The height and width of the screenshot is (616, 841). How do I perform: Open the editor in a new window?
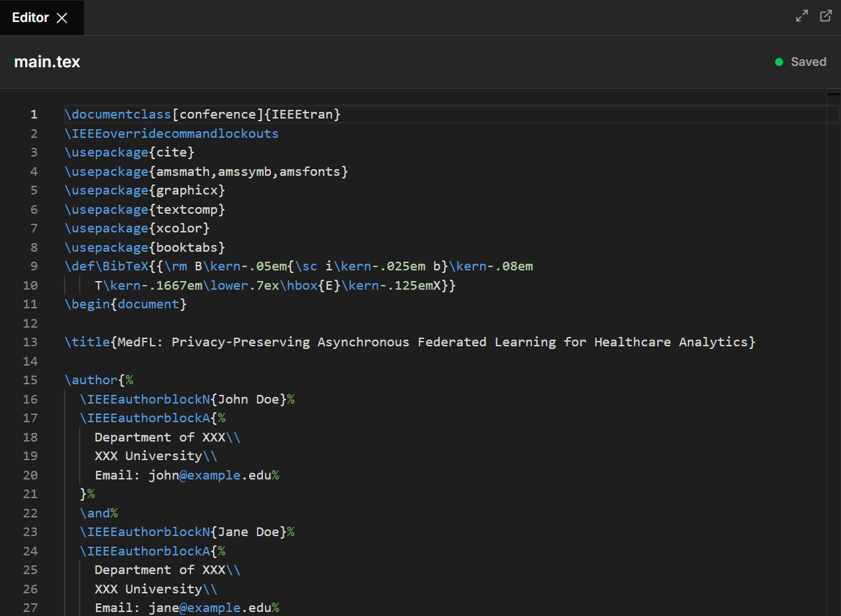(x=826, y=16)
